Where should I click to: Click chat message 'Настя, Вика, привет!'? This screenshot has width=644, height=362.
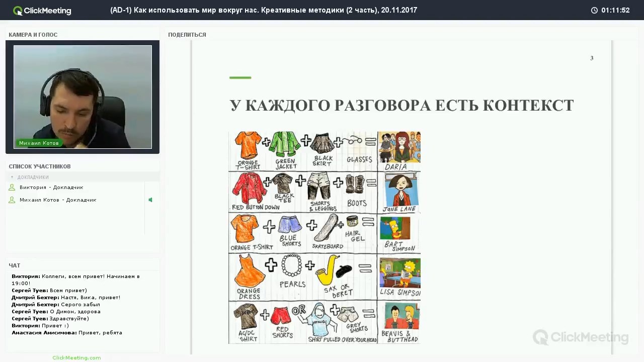point(66,298)
